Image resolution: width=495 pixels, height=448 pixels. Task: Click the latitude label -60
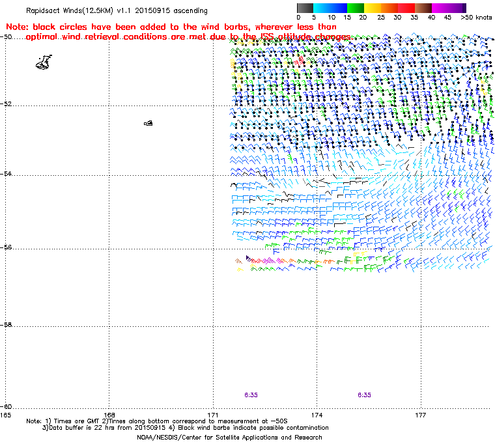coord(6,406)
